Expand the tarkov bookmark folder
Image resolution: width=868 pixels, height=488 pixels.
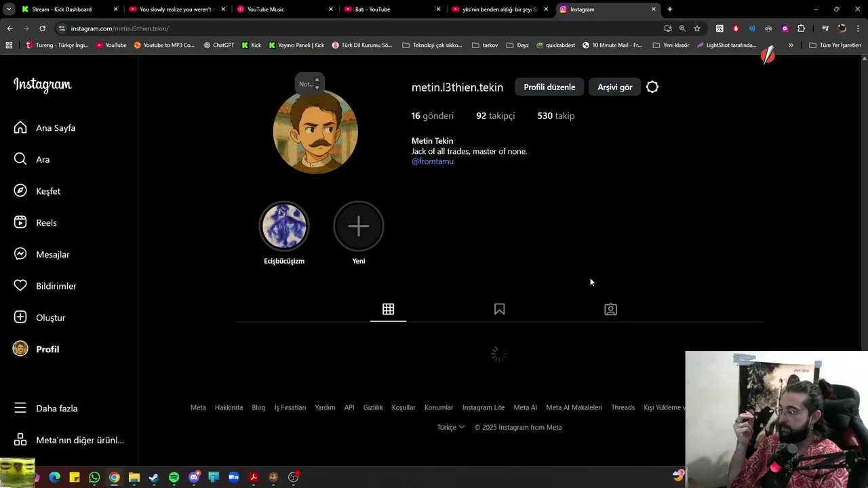[484, 45]
